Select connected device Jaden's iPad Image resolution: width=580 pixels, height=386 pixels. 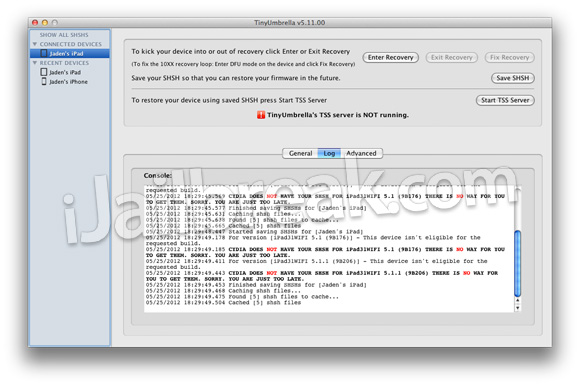[x=70, y=54]
